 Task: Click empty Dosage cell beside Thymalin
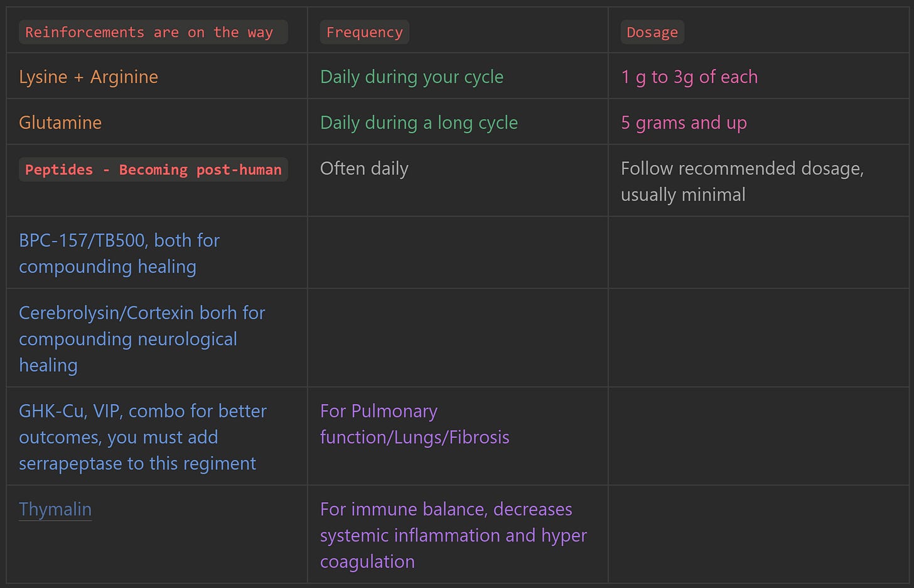tap(758, 534)
